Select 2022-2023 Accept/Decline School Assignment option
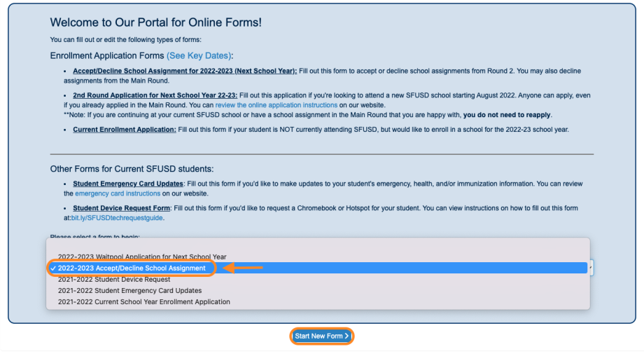 tap(132, 268)
